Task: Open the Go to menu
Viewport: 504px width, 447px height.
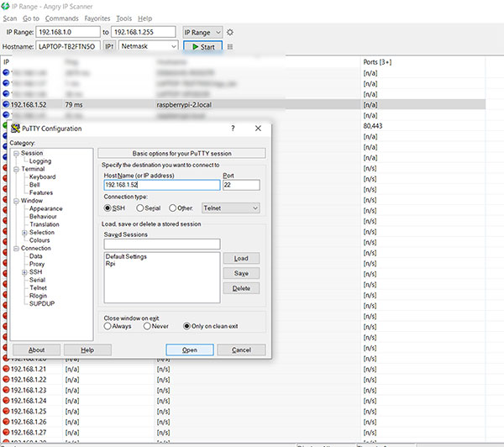Action: pos(31,18)
